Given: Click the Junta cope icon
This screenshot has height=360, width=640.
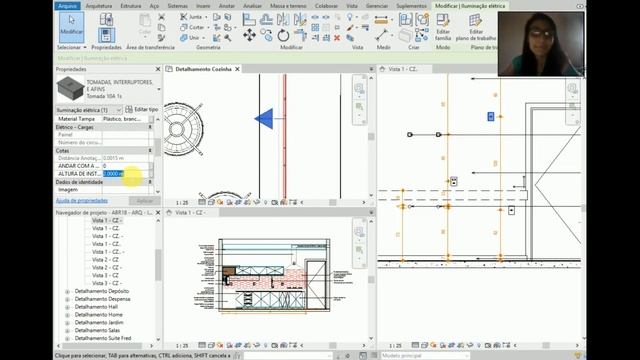Looking at the screenshot, I should [184, 17].
